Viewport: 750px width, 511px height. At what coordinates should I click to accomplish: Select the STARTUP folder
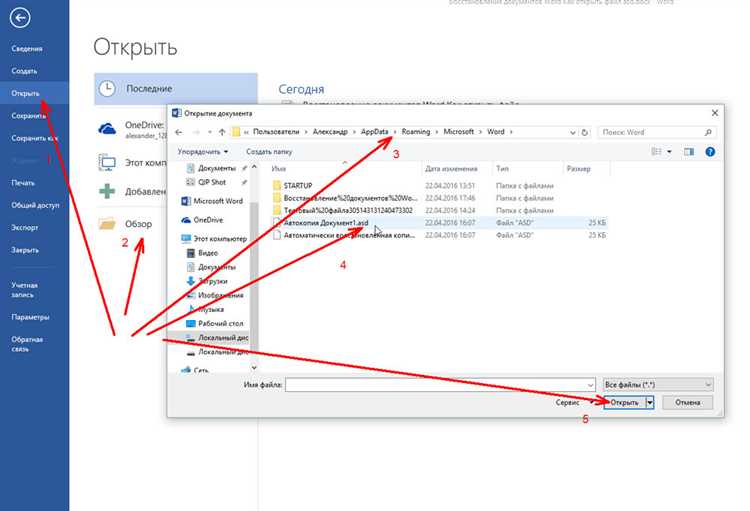tap(298, 186)
